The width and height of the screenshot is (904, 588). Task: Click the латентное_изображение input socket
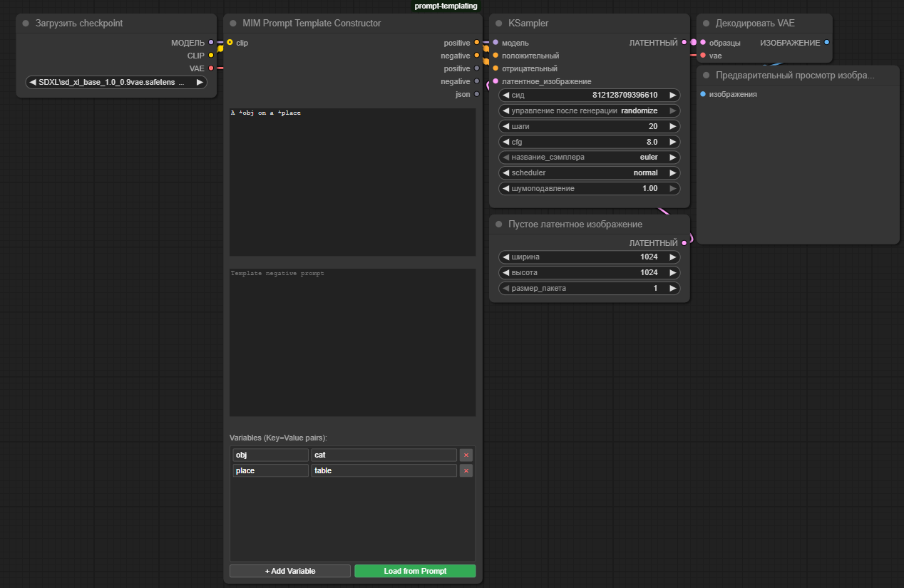[x=495, y=81]
